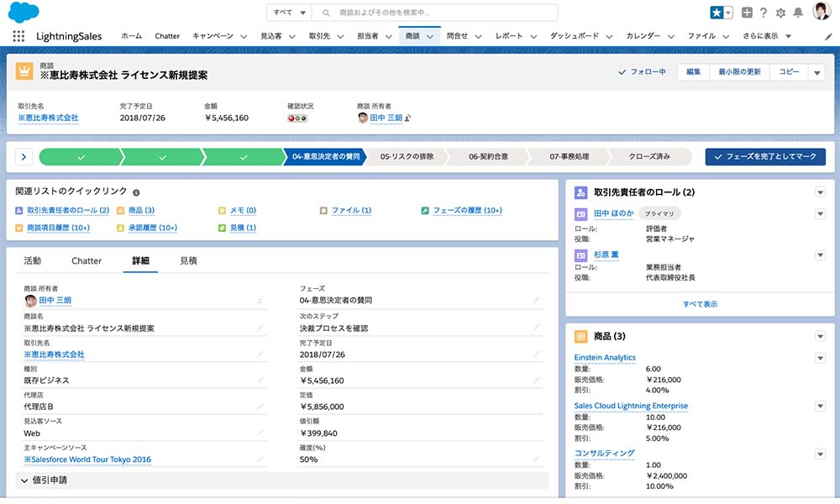Image resolution: width=840 pixels, height=504 pixels.
Task: Open the 商談項目履歴 (10+) quick link
Action: [59, 228]
